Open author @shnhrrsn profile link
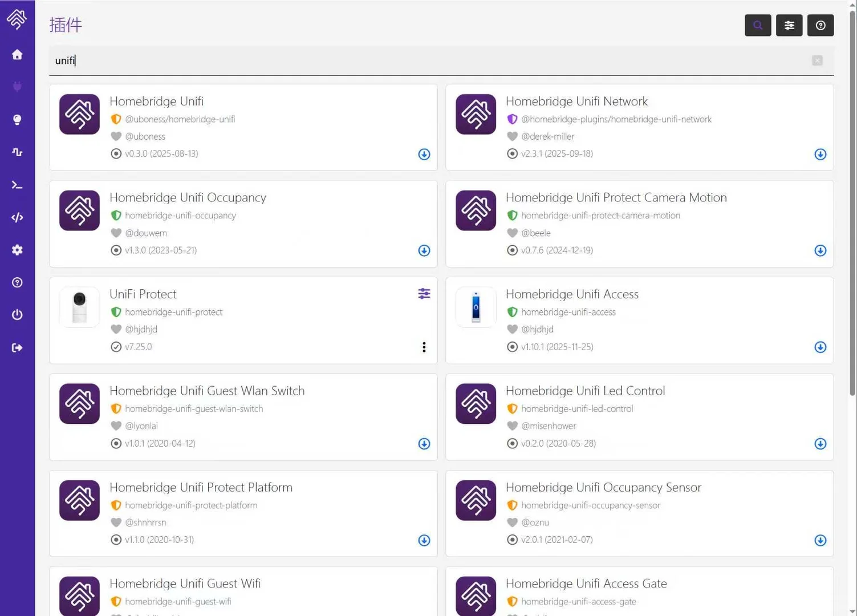The height and width of the screenshot is (616, 857). (x=146, y=522)
